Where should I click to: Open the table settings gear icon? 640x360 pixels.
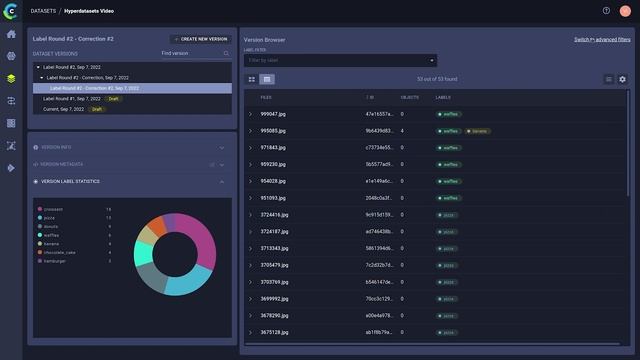(622, 79)
